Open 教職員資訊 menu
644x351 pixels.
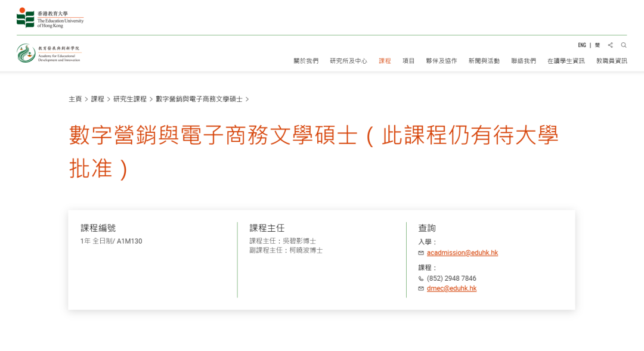(611, 61)
